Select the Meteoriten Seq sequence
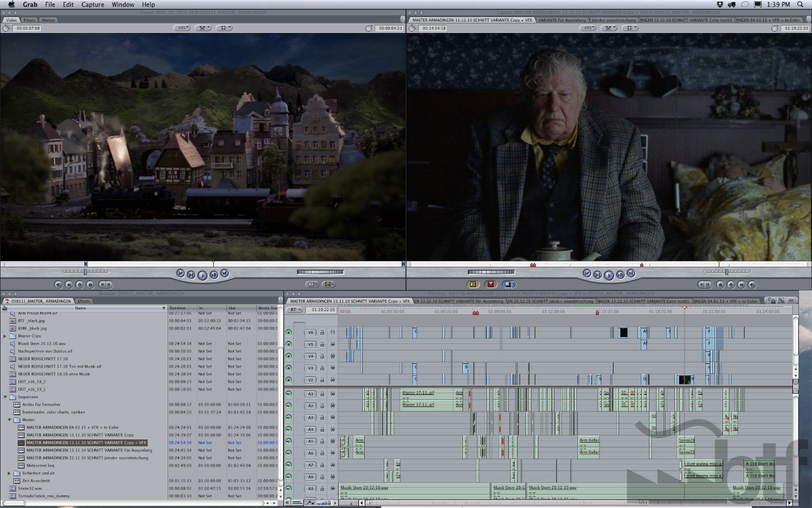 (x=43, y=465)
